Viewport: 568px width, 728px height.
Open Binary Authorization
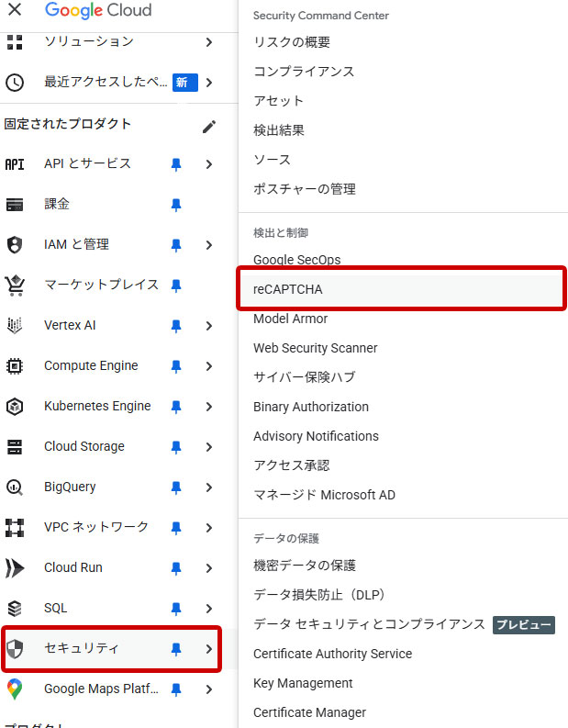coord(311,408)
